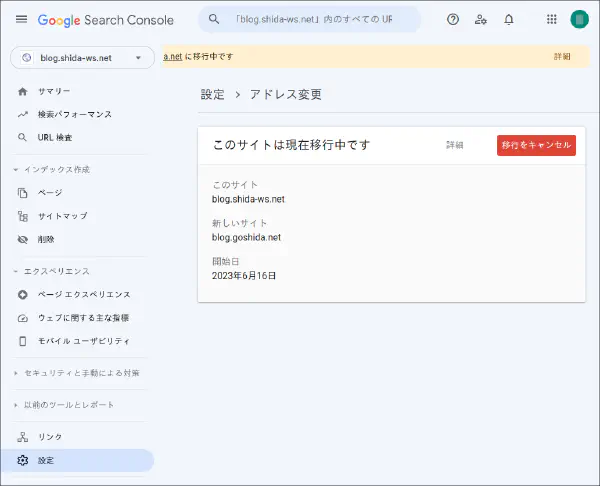
Task: Open モバイル ユーザビリティ report
Action: pyautogui.click(x=83, y=341)
